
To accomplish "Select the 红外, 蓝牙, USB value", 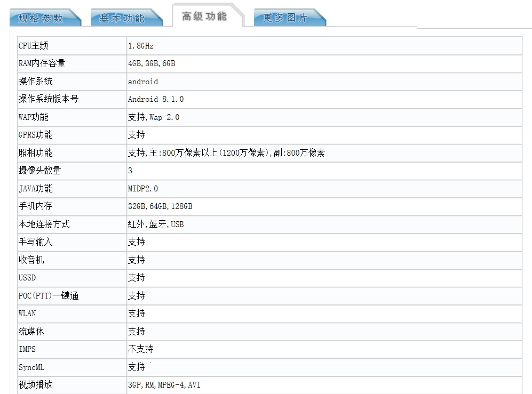I will coord(156,224).
